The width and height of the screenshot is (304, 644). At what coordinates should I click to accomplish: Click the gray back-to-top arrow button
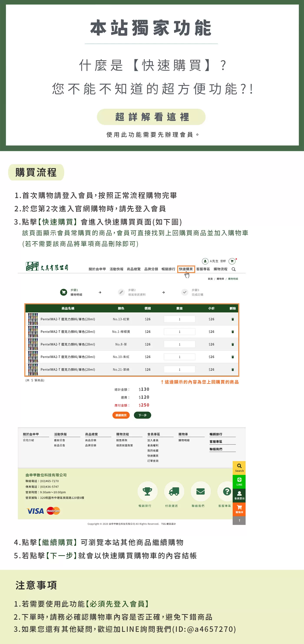tap(239, 521)
